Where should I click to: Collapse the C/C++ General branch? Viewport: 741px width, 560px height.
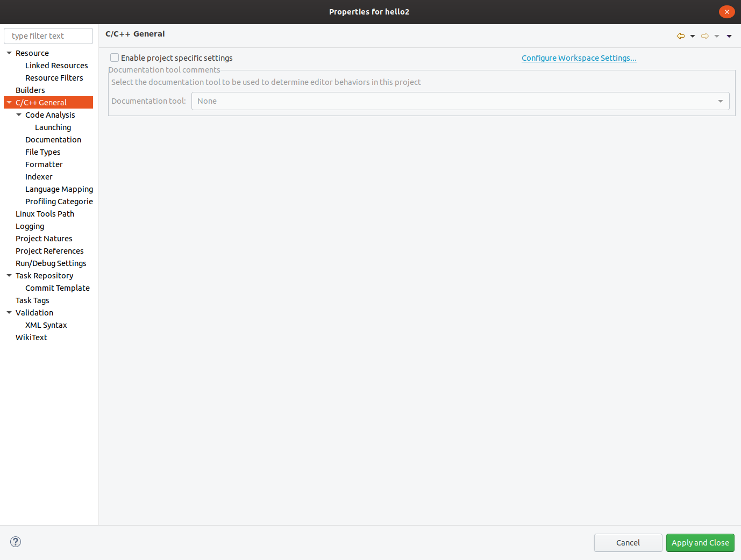9,102
